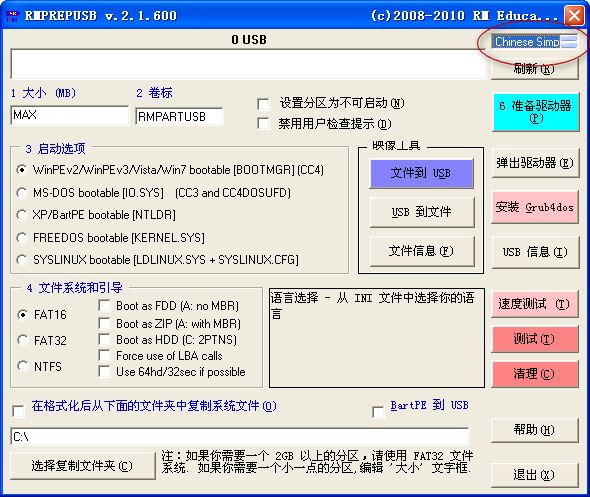Click the USB 到文件 button
This screenshot has width=590, height=497.
[x=421, y=212]
